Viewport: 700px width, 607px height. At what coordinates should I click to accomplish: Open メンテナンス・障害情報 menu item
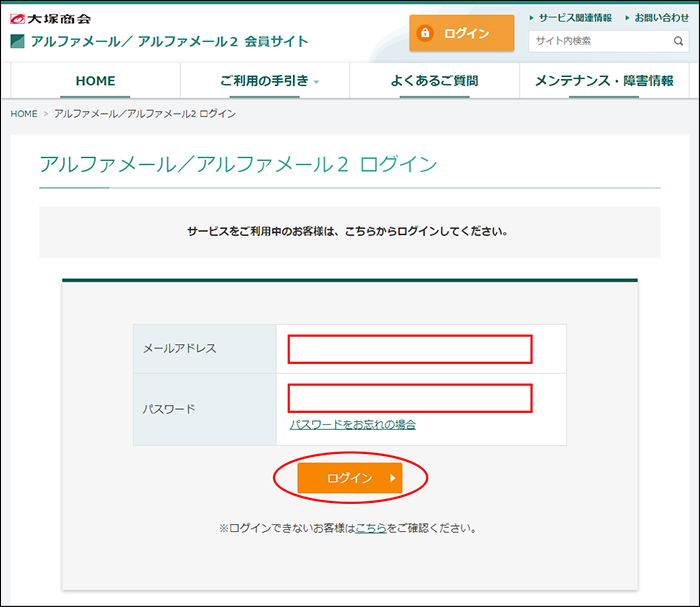click(604, 81)
